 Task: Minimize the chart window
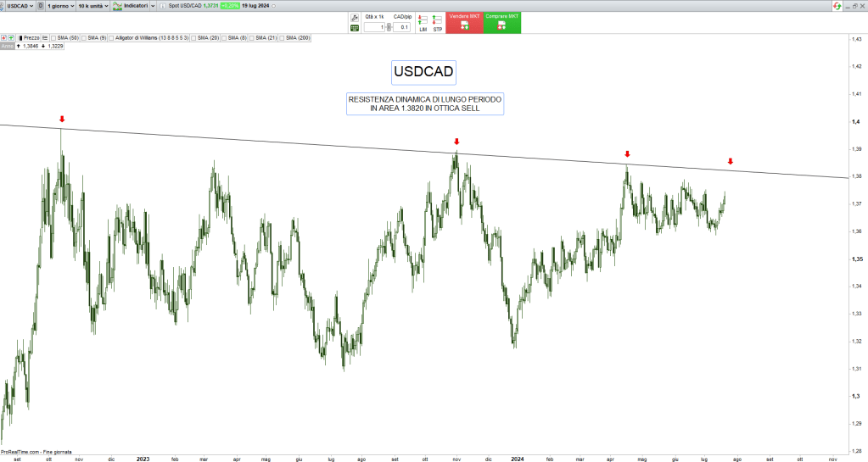click(848, 6)
